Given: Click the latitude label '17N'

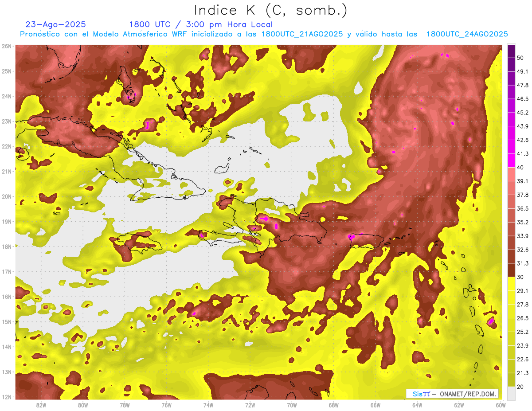Looking at the screenshot, I should point(7,272).
